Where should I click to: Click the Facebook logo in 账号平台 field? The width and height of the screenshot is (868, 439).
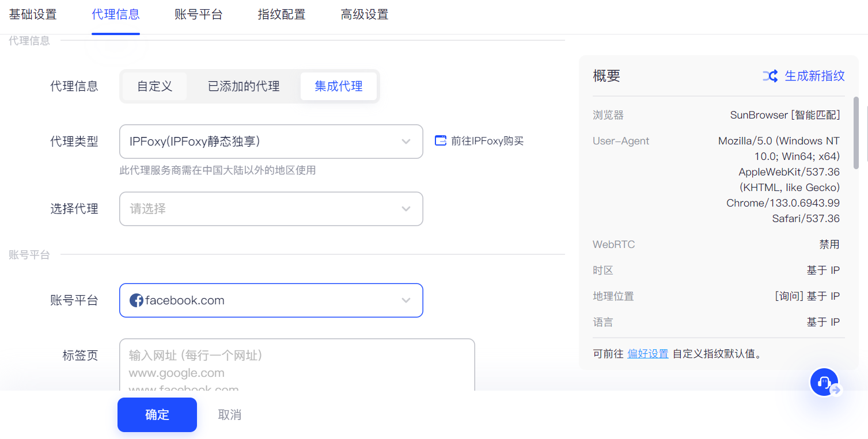click(137, 300)
